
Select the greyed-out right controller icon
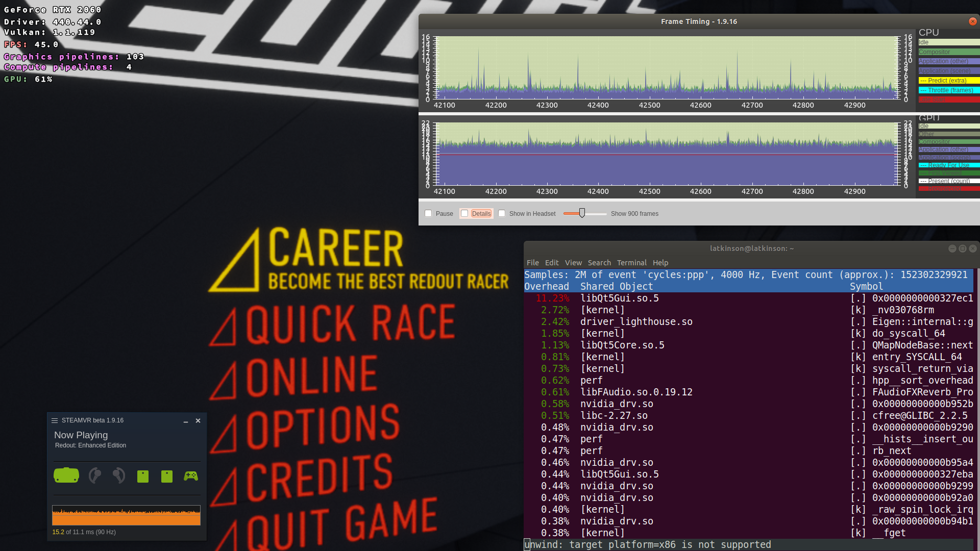point(119,475)
